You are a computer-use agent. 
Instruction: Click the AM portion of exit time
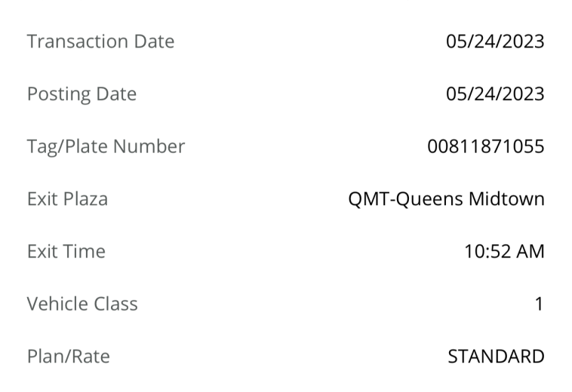[x=529, y=251]
